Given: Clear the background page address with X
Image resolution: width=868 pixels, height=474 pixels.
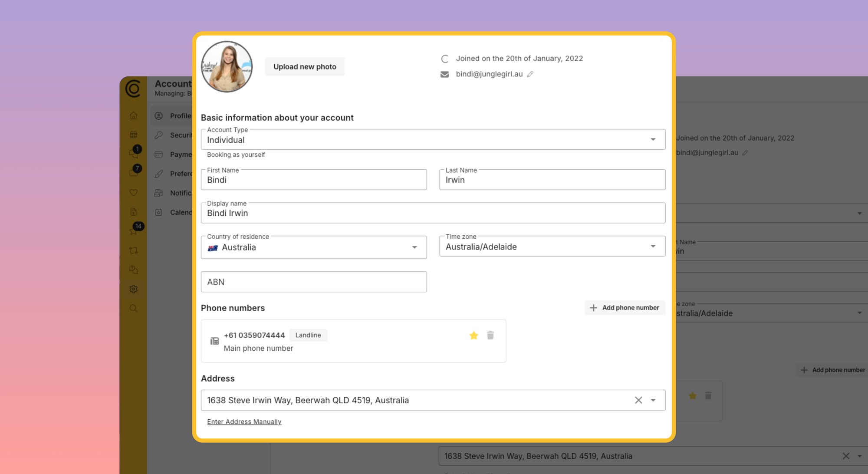Looking at the screenshot, I should click(846, 456).
